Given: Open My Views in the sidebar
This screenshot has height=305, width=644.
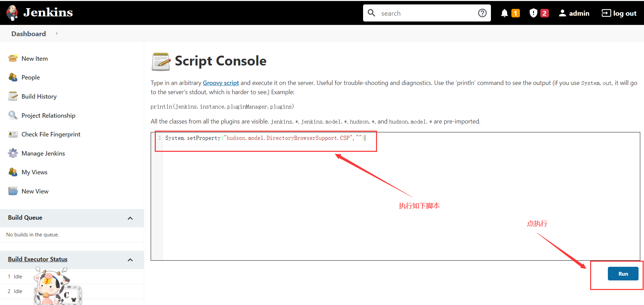Looking at the screenshot, I should point(34,172).
